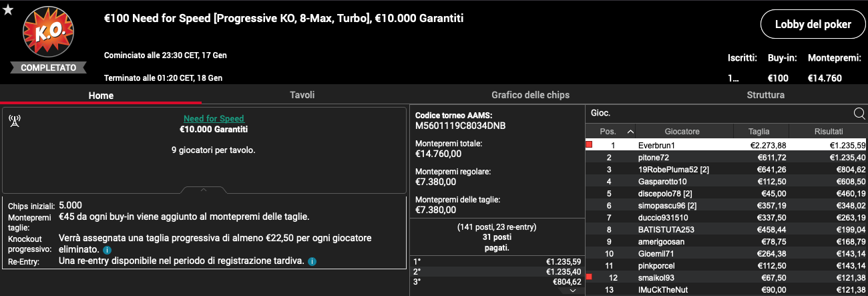The height and width of the screenshot is (296, 868).
Task: Show info for progressive knockout bounty
Action: [x=107, y=250]
